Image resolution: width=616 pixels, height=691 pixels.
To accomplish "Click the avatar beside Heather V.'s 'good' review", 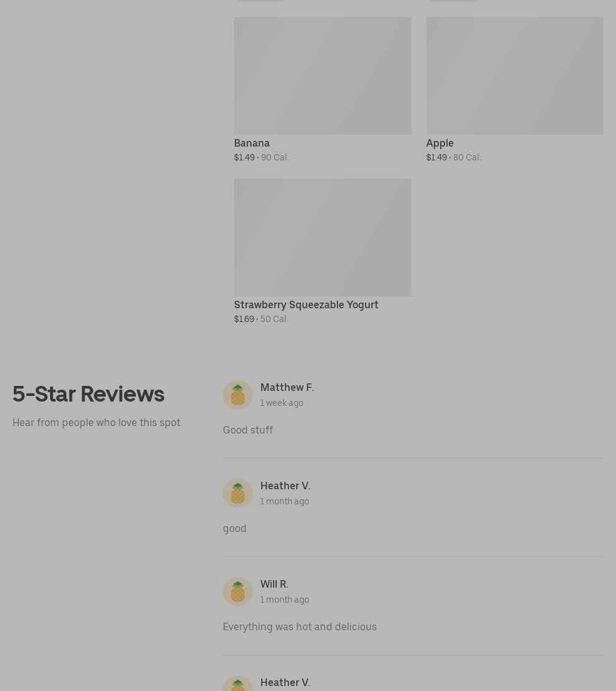I will (238, 493).
